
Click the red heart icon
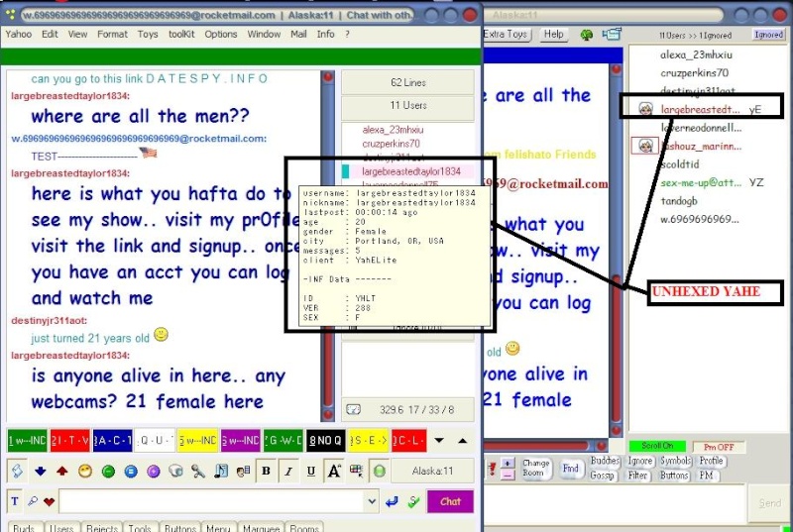[x=49, y=501]
